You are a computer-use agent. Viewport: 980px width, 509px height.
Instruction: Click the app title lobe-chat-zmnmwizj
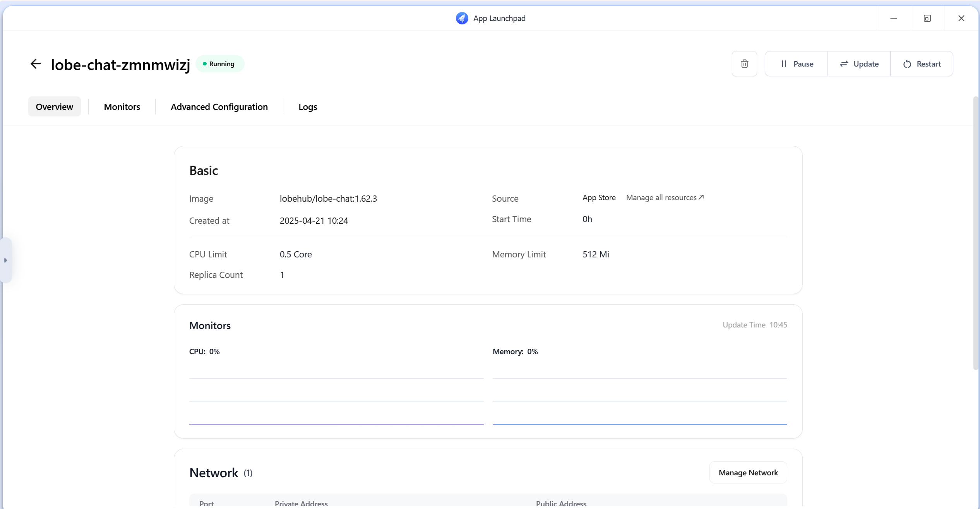[x=120, y=64]
